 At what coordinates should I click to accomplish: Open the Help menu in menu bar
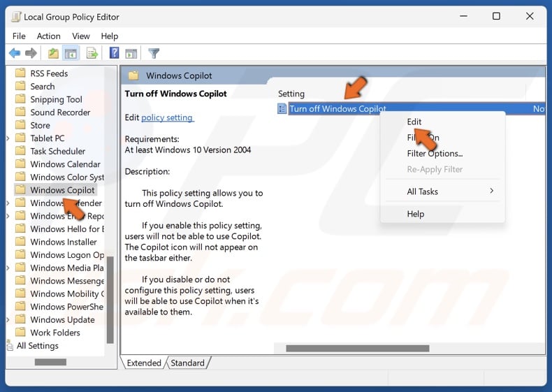(110, 36)
